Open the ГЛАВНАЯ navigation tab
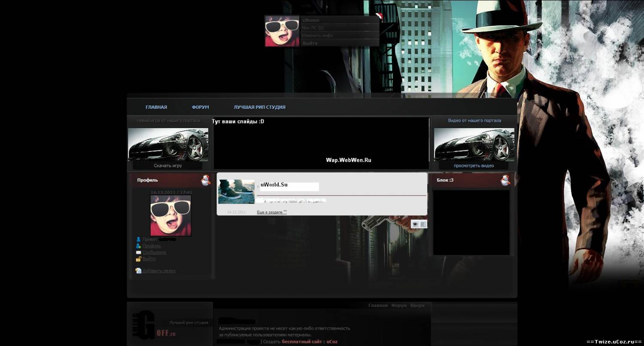This screenshot has height=346, width=644. click(156, 107)
